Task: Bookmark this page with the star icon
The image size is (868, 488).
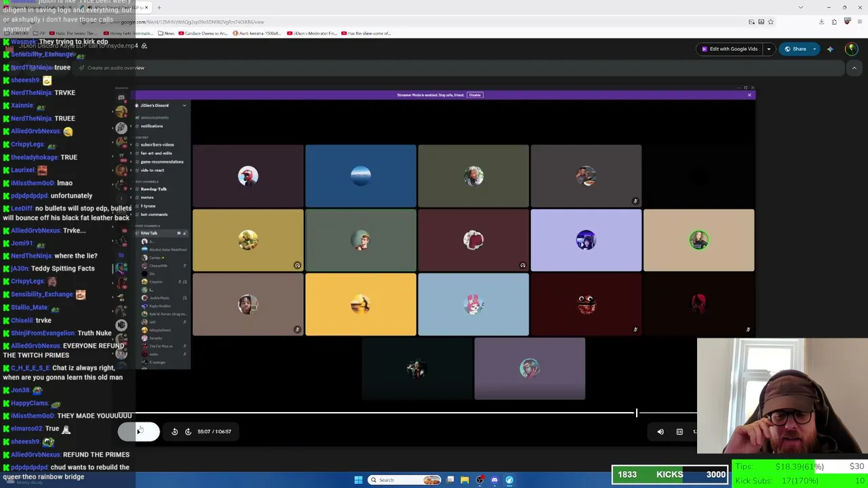Action: (x=770, y=22)
